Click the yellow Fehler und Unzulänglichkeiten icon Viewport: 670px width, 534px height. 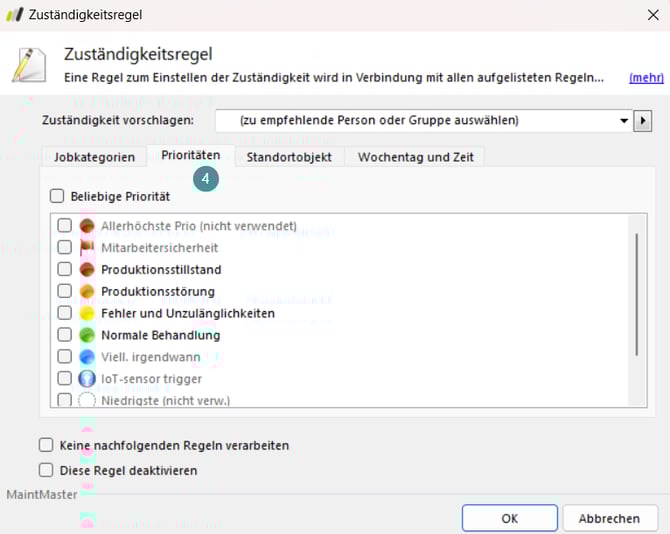coord(87,313)
